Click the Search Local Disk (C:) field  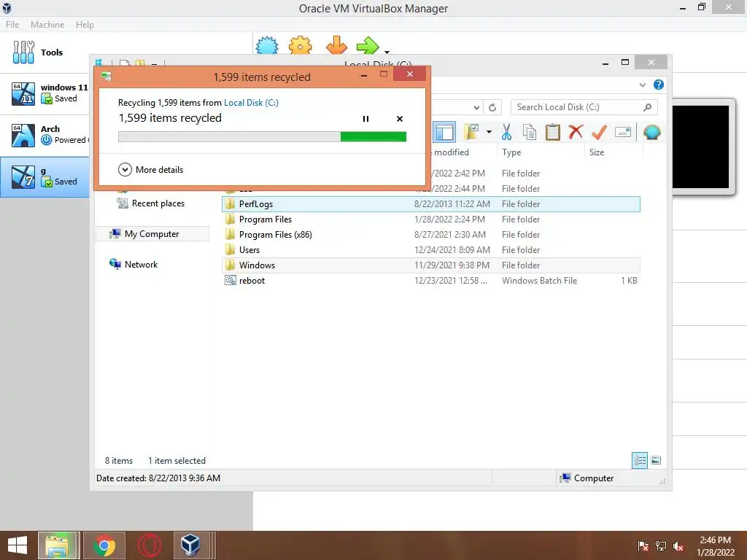[584, 107]
